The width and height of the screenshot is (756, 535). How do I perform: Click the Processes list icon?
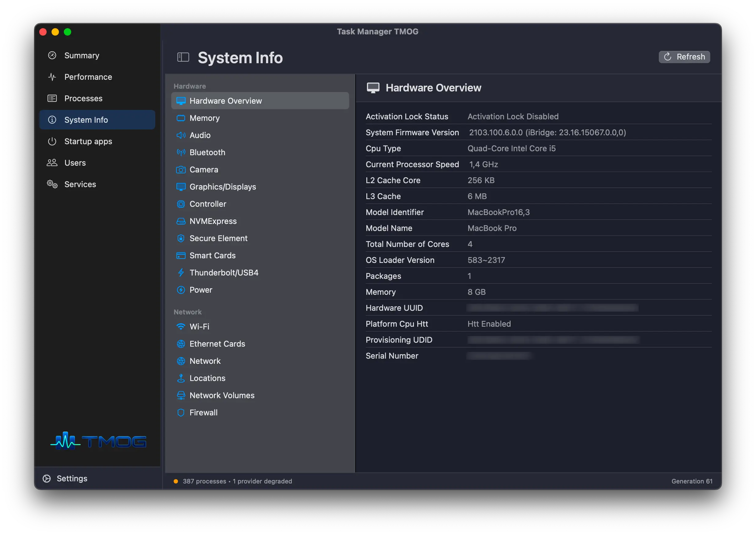[x=52, y=98]
